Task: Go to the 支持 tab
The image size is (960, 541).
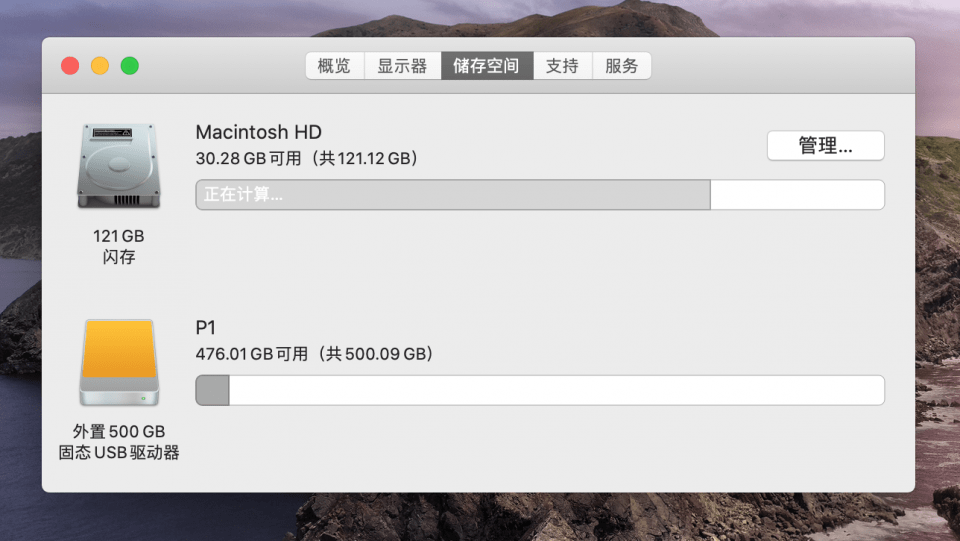Action: [x=563, y=65]
